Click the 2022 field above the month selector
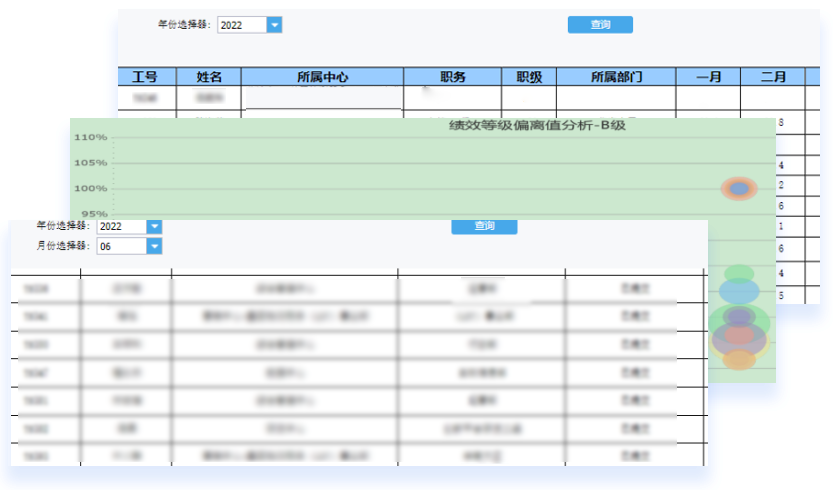 [121, 227]
